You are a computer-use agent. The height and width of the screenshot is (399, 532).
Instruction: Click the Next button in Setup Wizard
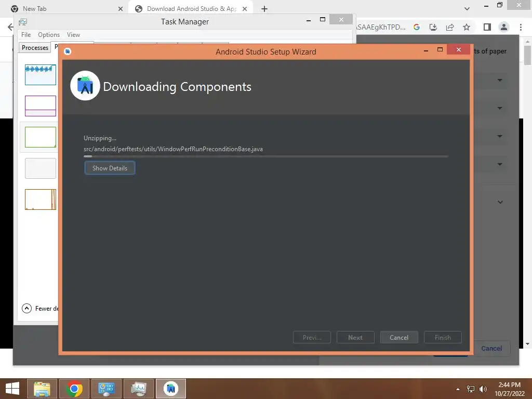[355, 338]
